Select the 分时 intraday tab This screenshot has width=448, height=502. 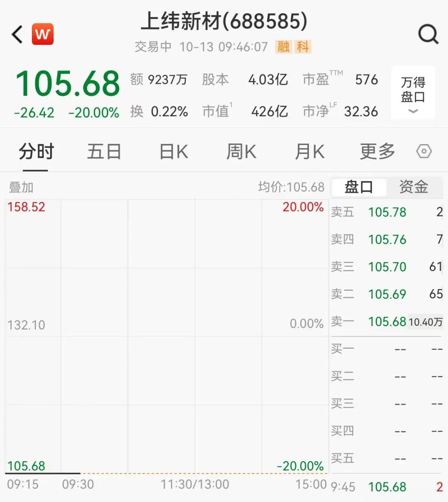click(x=36, y=151)
